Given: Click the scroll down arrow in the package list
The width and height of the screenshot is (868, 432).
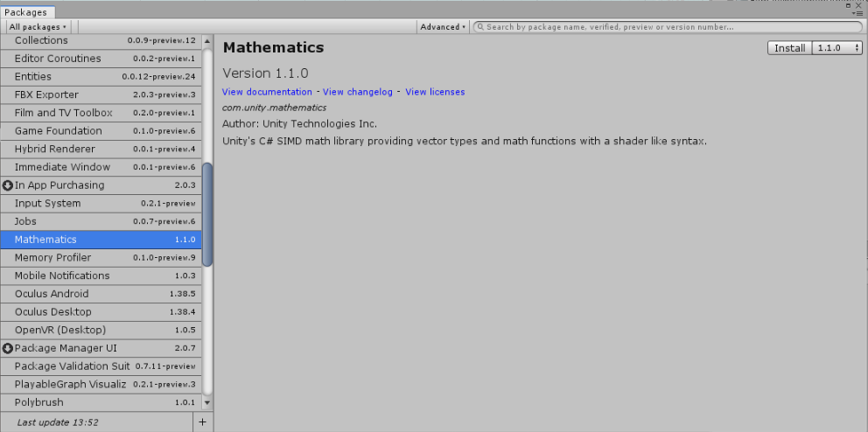Looking at the screenshot, I should [x=207, y=402].
